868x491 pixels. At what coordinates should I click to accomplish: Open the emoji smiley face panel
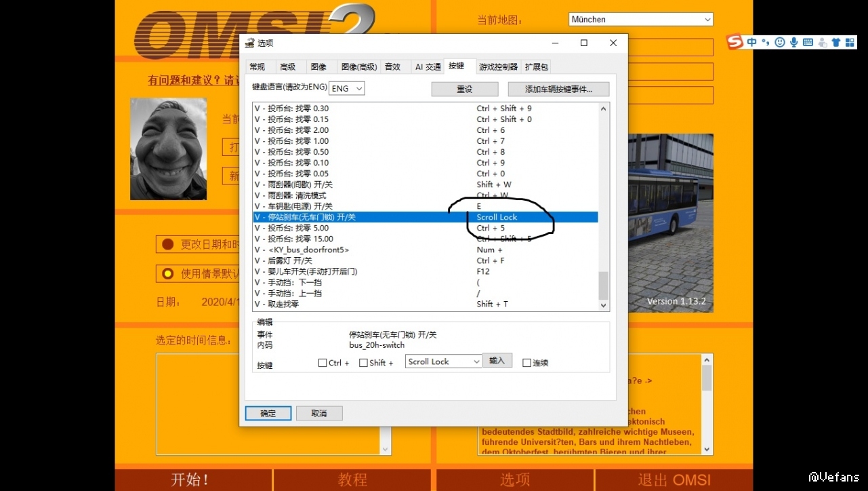(x=780, y=42)
